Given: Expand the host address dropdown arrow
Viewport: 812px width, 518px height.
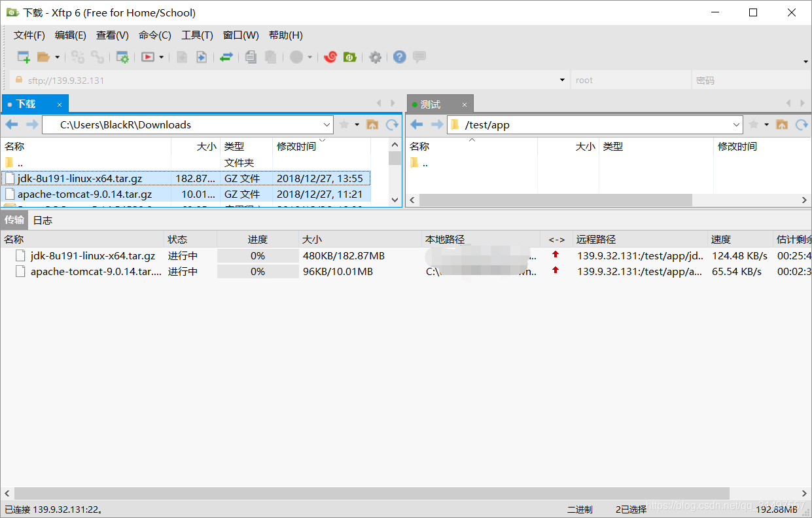Looking at the screenshot, I should 562,80.
